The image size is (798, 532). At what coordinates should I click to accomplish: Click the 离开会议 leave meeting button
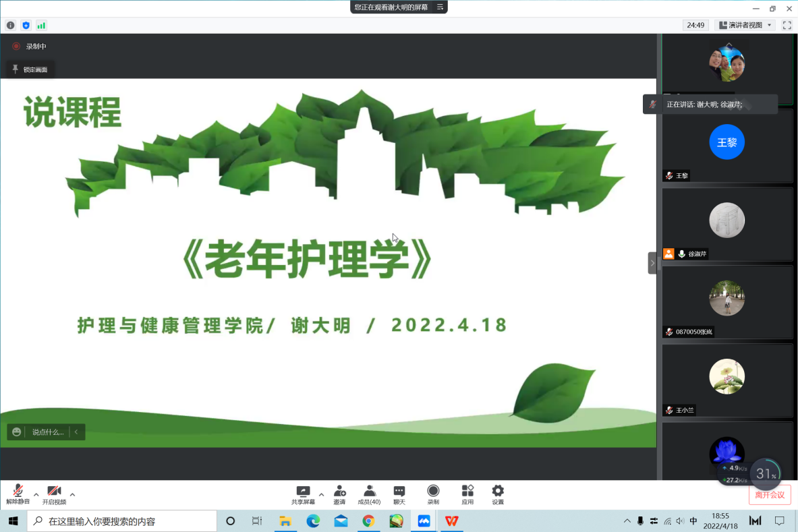[770, 495]
